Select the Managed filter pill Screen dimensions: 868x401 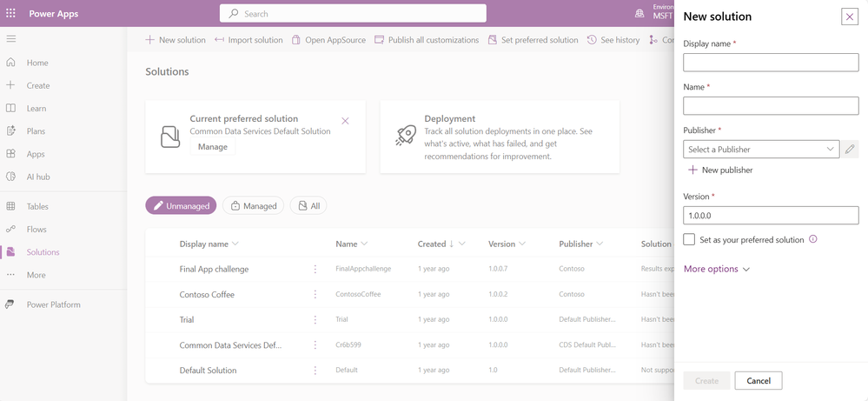tap(253, 205)
